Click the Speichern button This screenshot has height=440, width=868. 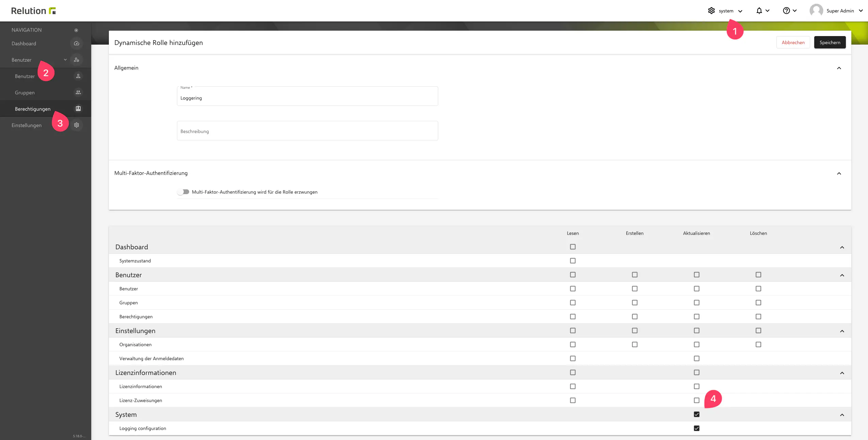pos(830,43)
